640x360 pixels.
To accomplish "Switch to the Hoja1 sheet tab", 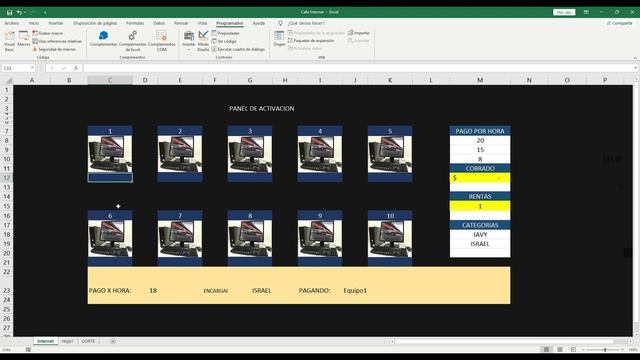I will [67, 341].
